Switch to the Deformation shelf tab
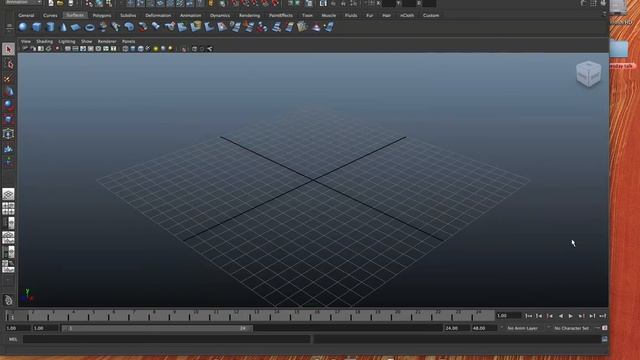Screen dimensions: 640x360 click(158, 16)
